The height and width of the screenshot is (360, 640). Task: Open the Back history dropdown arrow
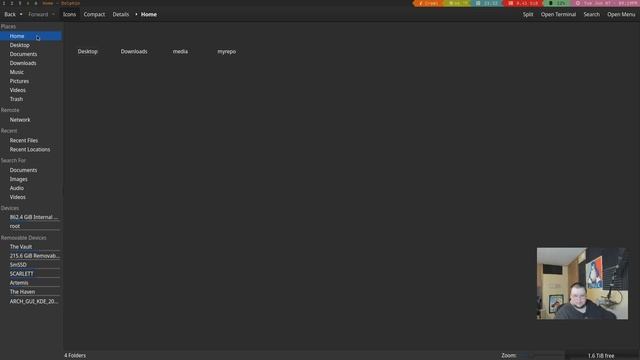[21, 14]
